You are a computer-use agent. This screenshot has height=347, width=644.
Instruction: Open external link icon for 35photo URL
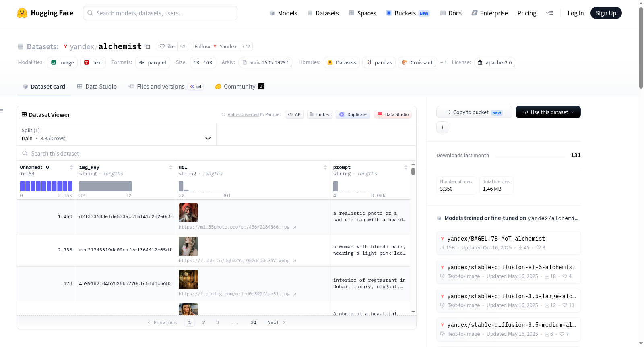click(295, 227)
